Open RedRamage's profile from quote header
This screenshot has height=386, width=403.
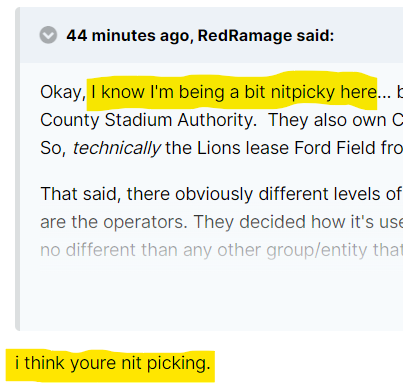pos(245,35)
